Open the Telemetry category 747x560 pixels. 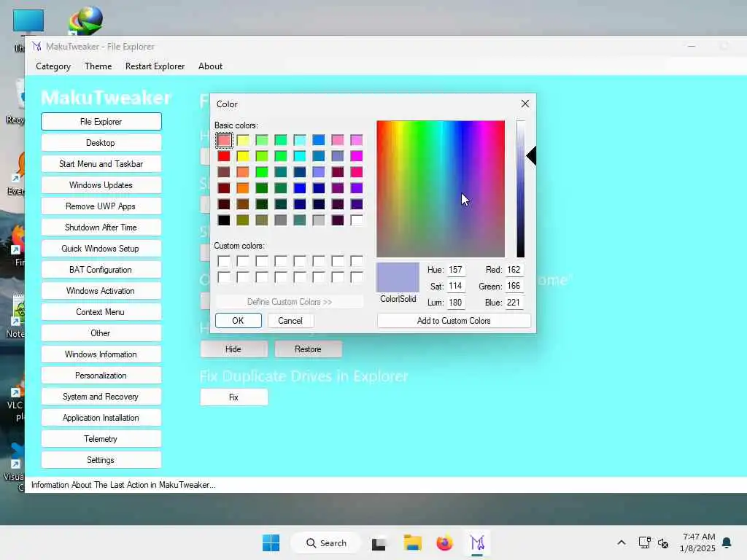click(x=101, y=439)
